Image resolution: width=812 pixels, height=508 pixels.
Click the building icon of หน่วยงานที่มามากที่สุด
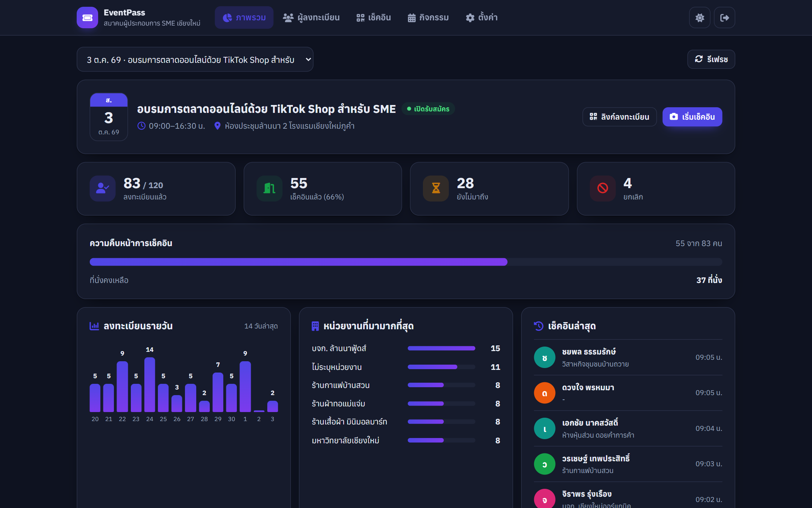315,326
